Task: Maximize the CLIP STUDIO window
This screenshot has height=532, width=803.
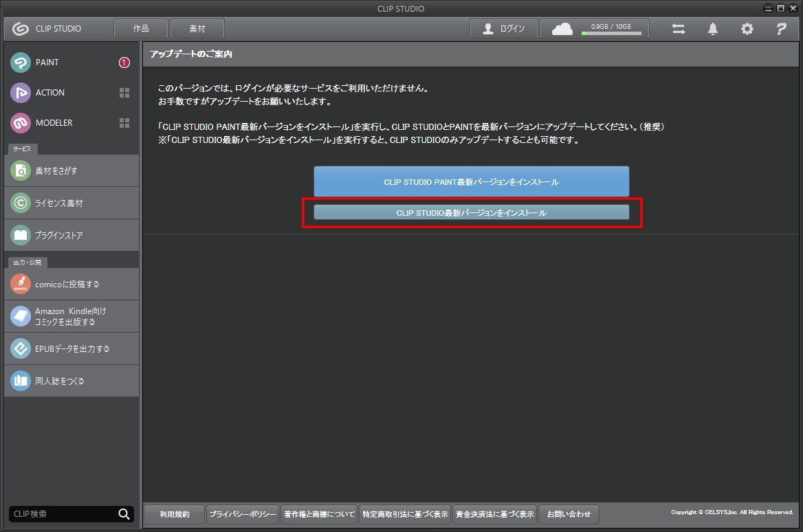Action: click(780, 8)
